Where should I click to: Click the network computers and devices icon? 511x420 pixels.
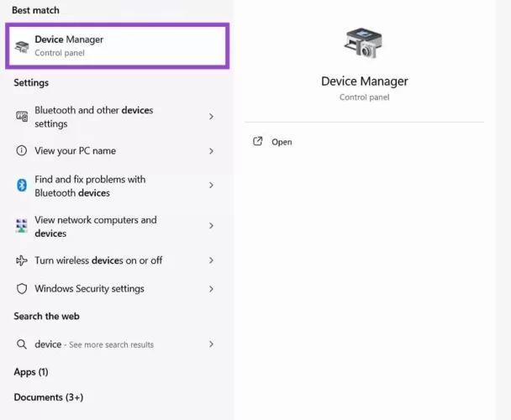(x=22, y=226)
